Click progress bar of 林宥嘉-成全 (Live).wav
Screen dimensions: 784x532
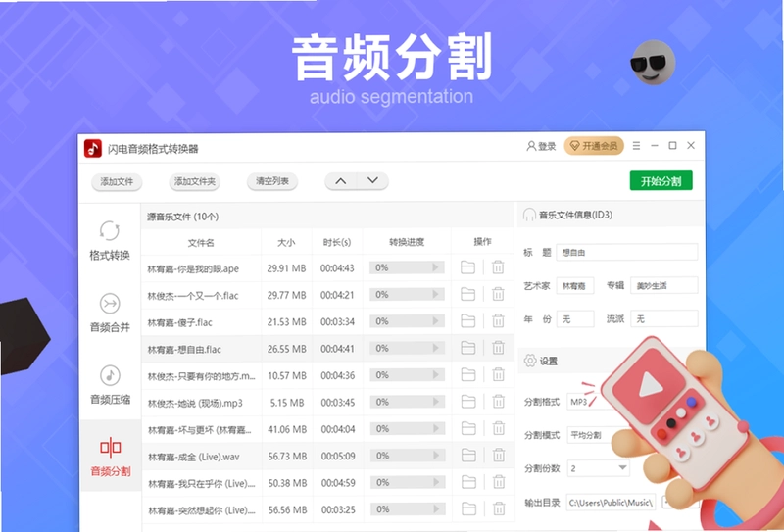(407, 455)
